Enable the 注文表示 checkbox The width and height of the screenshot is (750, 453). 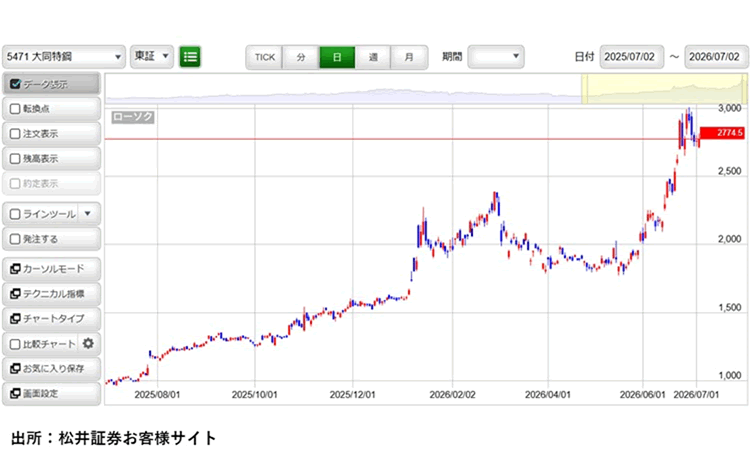coord(15,134)
